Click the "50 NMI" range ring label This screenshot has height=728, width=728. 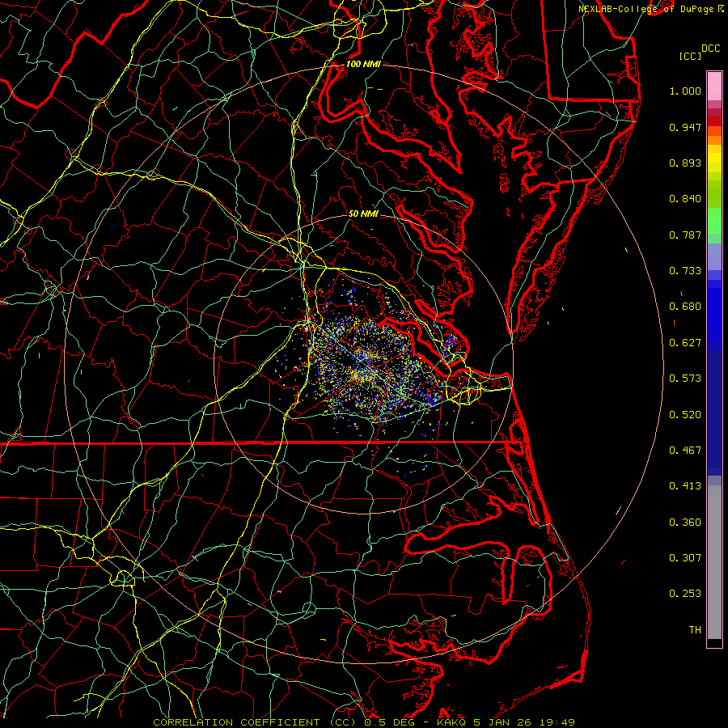[x=363, y=214]
